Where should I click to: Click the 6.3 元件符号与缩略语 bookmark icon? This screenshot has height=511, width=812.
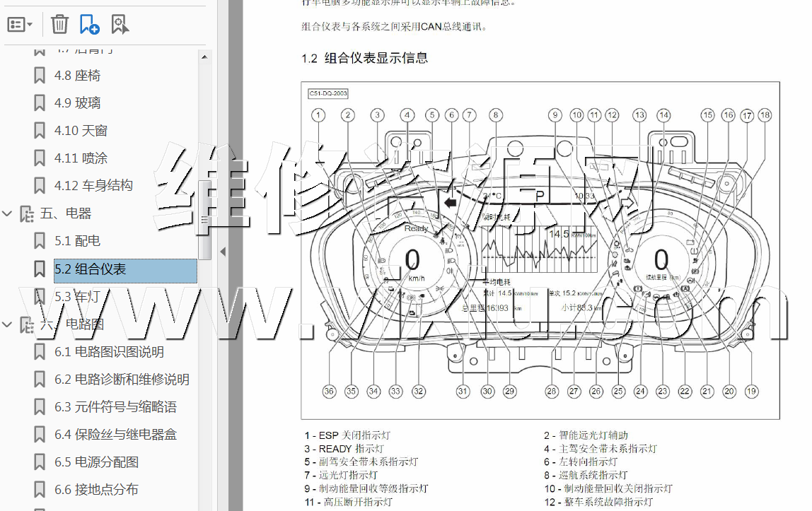pos(40,407)
